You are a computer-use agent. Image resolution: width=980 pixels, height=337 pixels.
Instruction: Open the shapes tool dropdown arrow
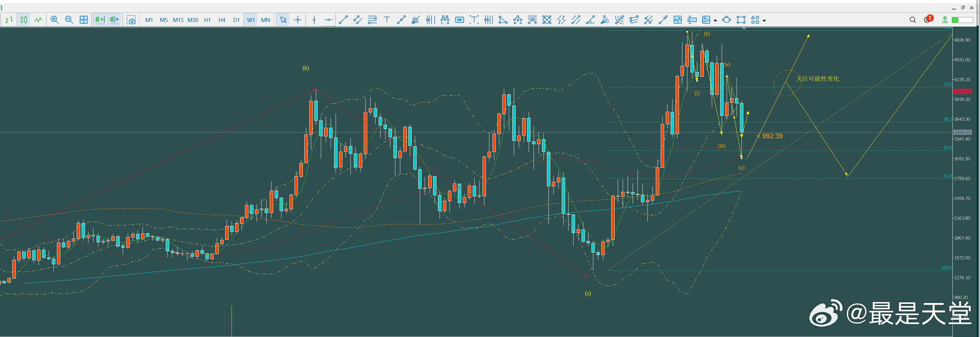click(764, 20)
